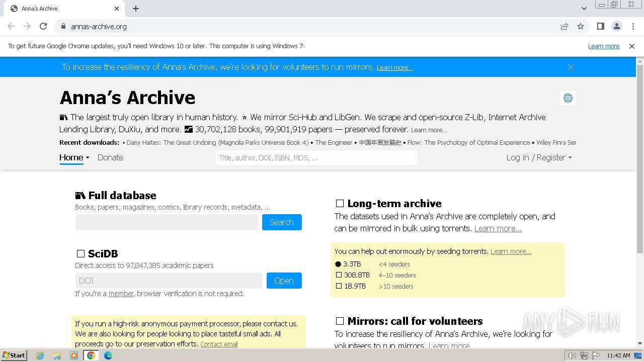
Task: Click the 3.3TB seeders row
Action: [372, 264]
